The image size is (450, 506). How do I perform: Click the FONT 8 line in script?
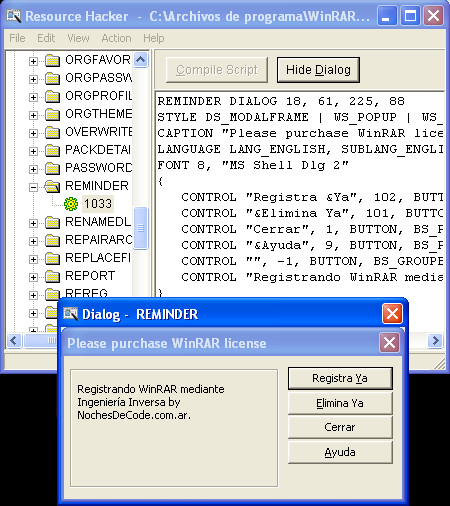[x=253, y=165]
